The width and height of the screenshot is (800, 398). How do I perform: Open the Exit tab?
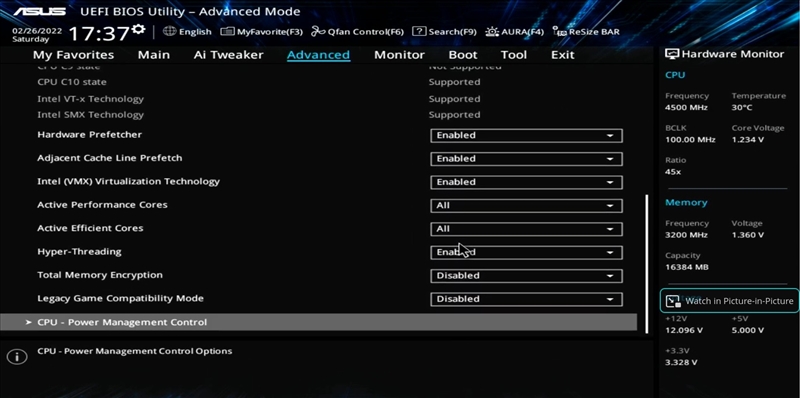coord(563,55)
